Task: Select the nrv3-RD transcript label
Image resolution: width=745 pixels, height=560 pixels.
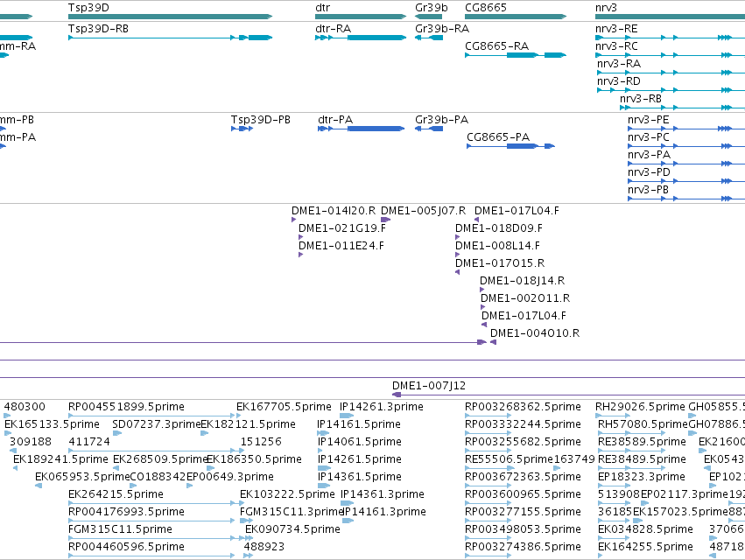Action: click(619, 81)
